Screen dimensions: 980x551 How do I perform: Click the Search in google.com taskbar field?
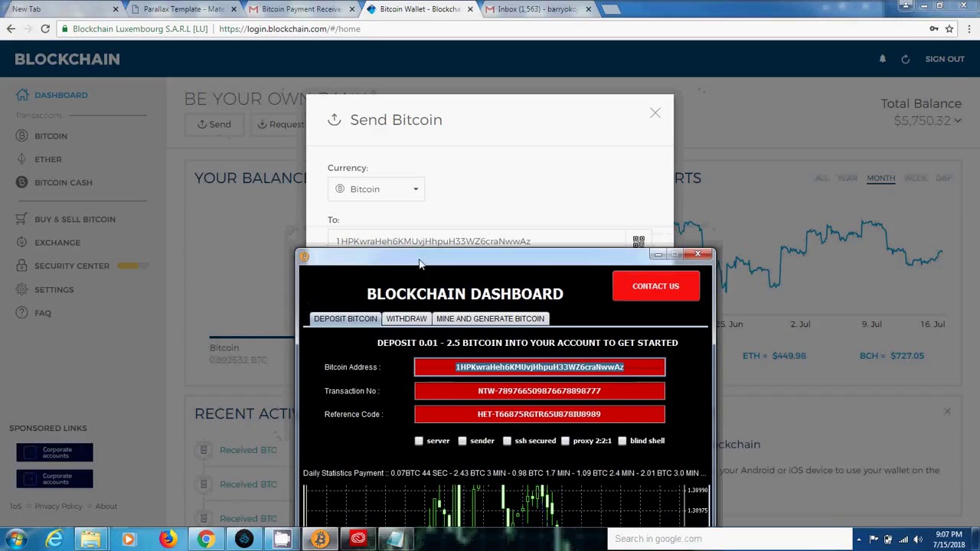[730, 539]
